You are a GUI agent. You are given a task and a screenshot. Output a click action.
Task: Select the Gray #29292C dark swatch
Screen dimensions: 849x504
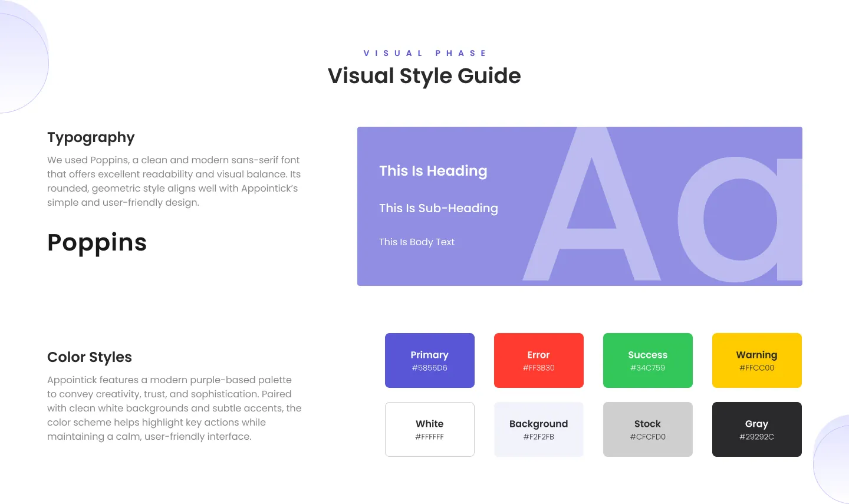click(x=757, y=429)
